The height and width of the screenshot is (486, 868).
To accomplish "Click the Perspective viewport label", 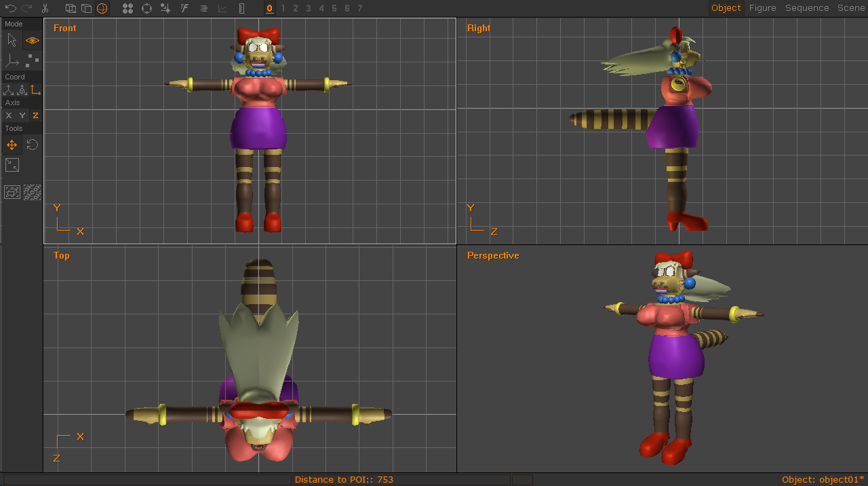I will pos(493,255).
